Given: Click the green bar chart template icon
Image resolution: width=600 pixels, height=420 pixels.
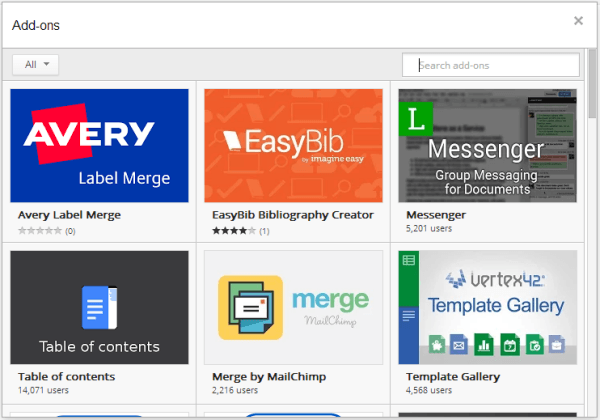Looking at the screenshot, I should tap(484, 344).
